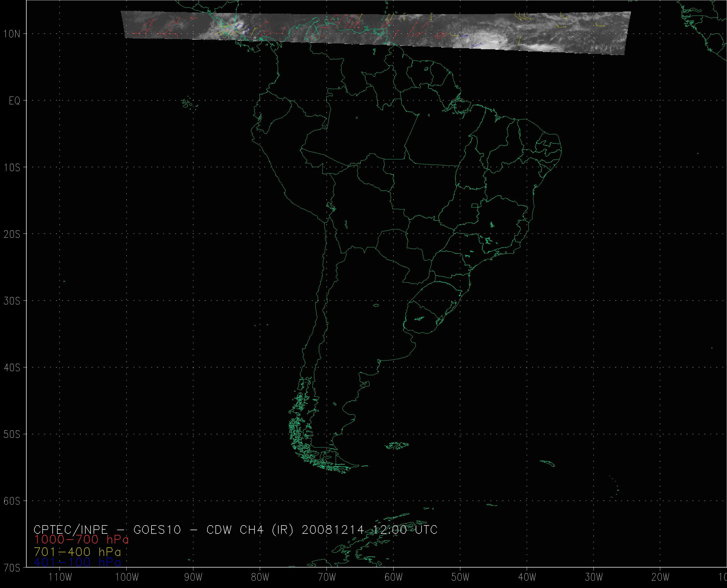
Task: Click the 10N latitude label
Action: (12, 34)
